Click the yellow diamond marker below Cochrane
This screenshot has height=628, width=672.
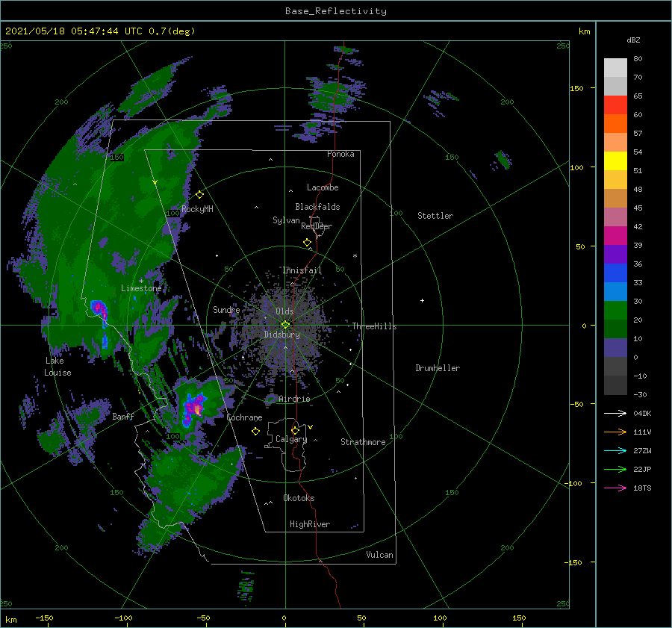pos(255,432)
